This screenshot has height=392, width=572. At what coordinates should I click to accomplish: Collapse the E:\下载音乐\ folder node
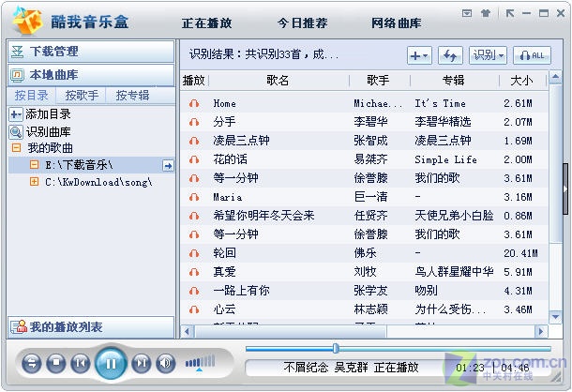coord(34,165)
